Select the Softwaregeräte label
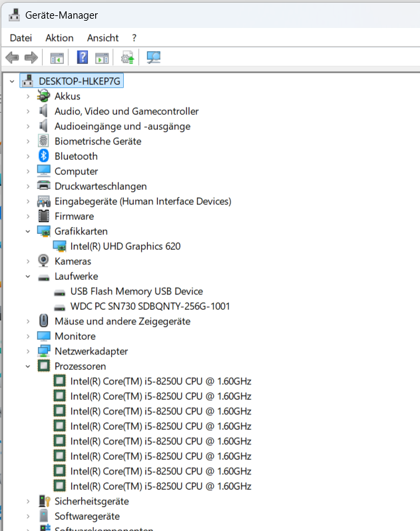 pyautogui.click(x=87, y=516)
